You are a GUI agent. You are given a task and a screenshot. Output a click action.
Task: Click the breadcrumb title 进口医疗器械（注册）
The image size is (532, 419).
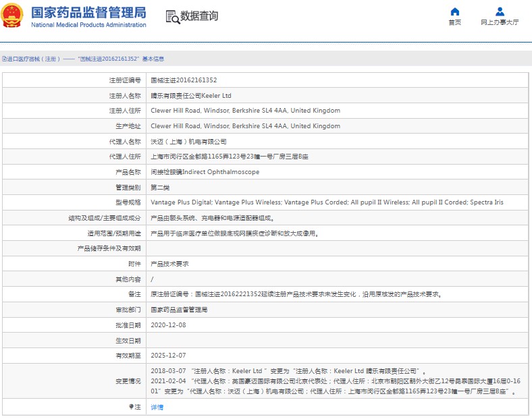tap(34, 59)
